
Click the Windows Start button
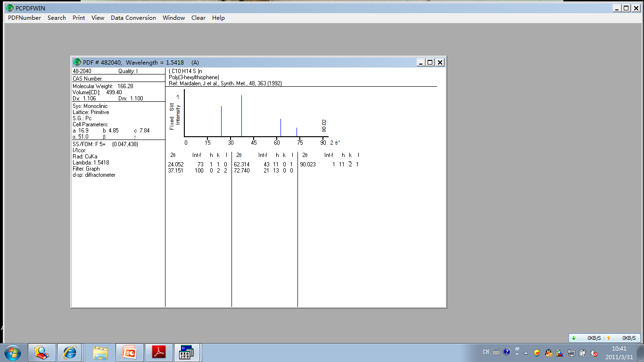pyautogui.click(x=12, y=352)
